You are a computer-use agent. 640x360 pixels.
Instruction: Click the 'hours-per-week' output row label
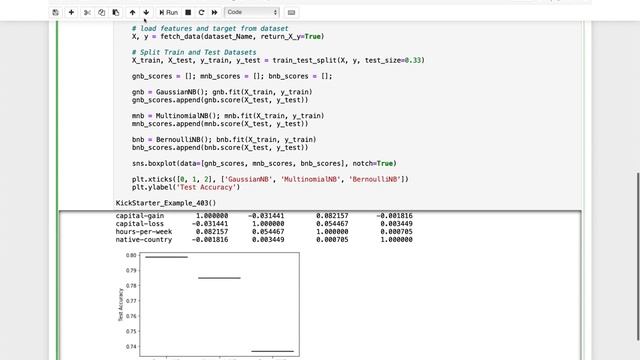[x=144, y=231]
